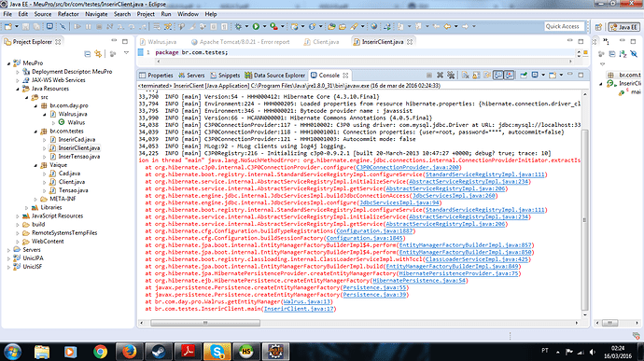Image resolution: width=644 pixels, height=361 pixels.
Task: Collapse All in Project Explorer toolbar
Action: tap(87, 54)
